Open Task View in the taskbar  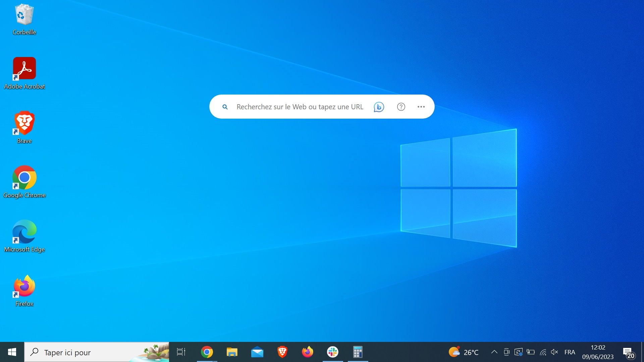coord(181,352)
